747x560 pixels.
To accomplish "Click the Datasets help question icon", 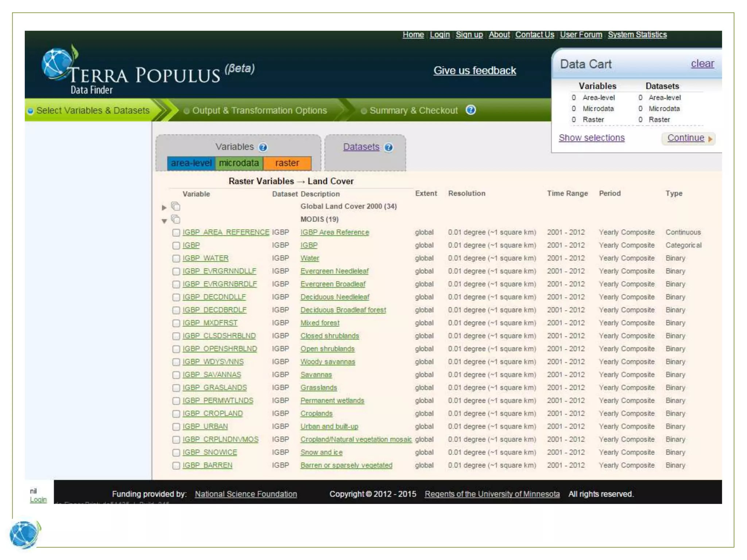I will click(389, 147).
